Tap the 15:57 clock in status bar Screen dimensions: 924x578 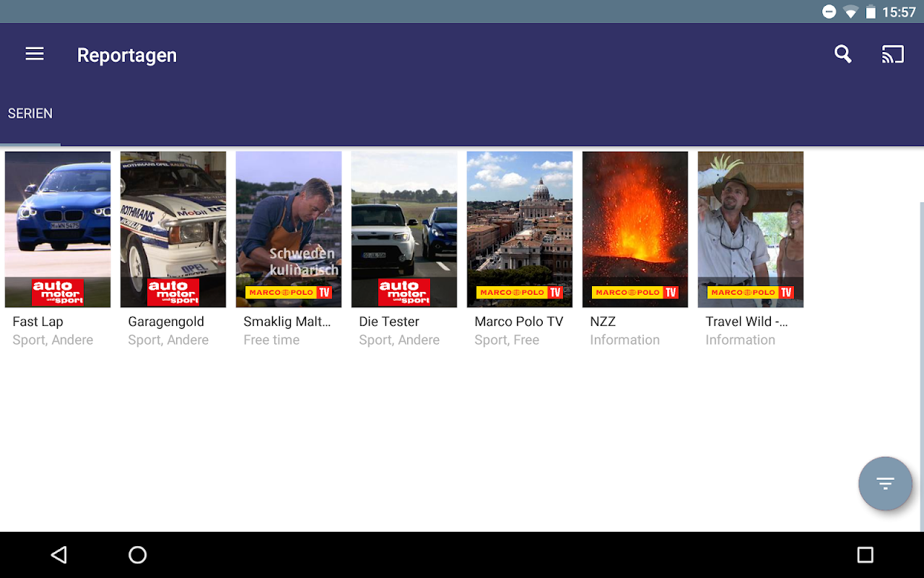pyautogui.click(x=899, y=12)
